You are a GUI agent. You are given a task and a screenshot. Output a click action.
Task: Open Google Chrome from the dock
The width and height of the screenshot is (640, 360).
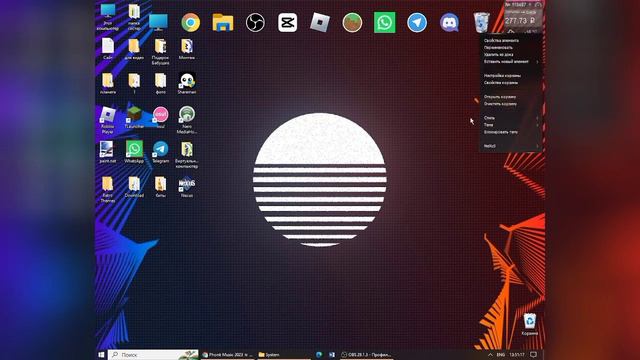point(191,22)
